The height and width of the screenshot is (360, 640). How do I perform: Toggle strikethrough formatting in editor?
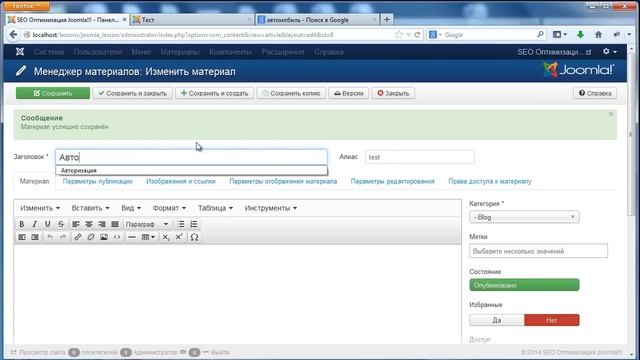point(61,224)
